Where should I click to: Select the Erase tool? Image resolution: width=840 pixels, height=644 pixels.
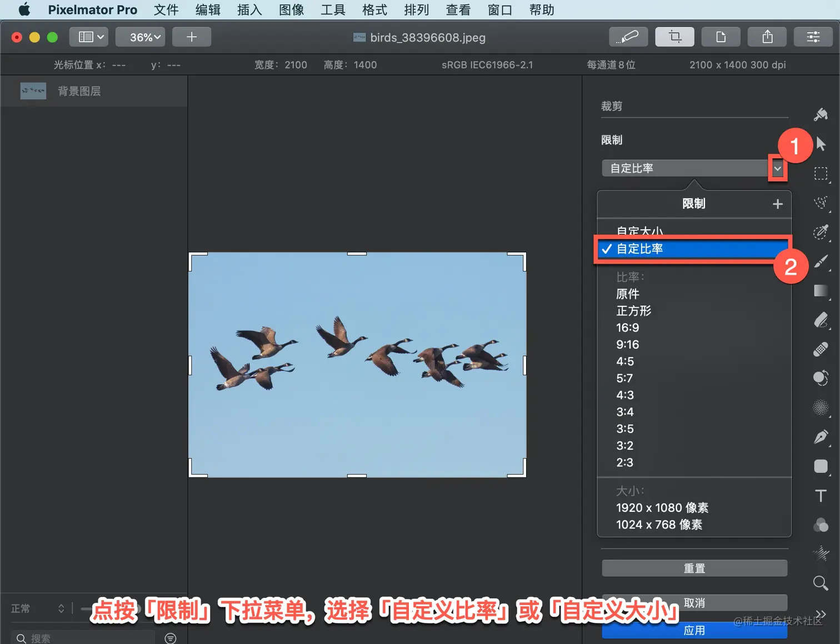click(x=821, y=320)
